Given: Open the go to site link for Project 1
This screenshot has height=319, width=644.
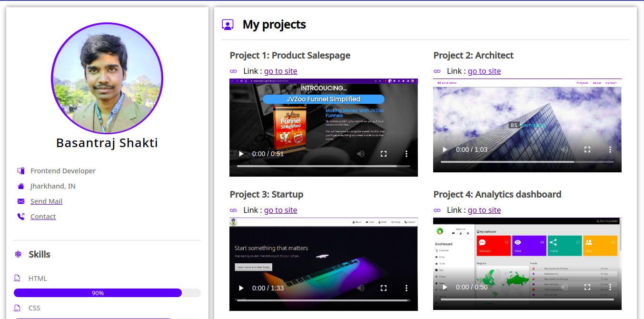Looking at the screenshot, I should pyautogui.click(x=280, y=71).
